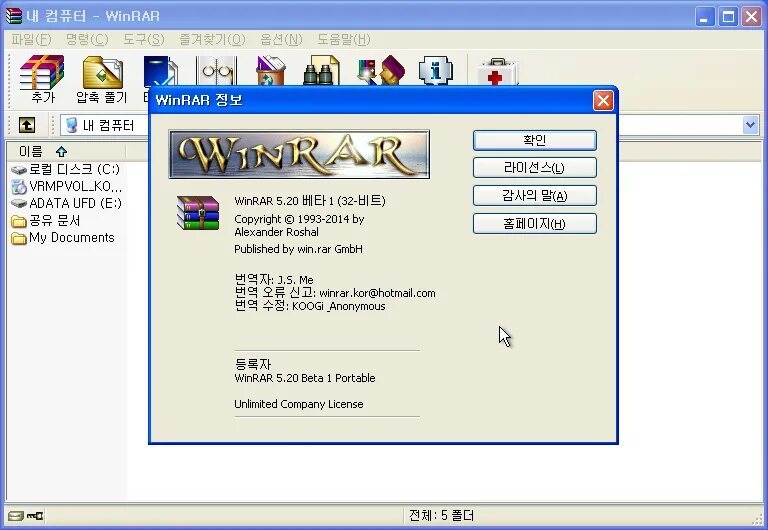Click the Repair (first aid kit) toolbar icon
The height and width of the screenshot is (530, 768).
coord(497,72)
